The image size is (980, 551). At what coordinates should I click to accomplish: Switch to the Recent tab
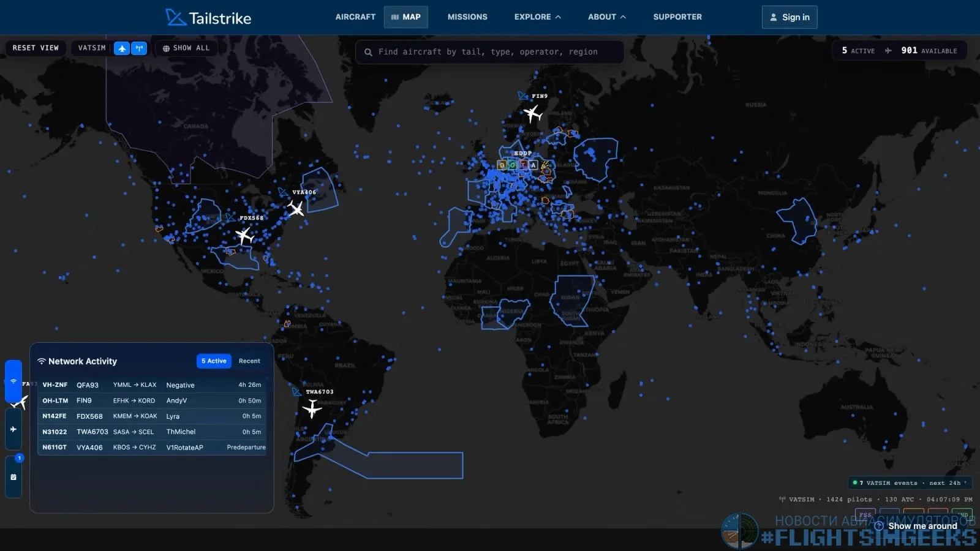point(249,361)
